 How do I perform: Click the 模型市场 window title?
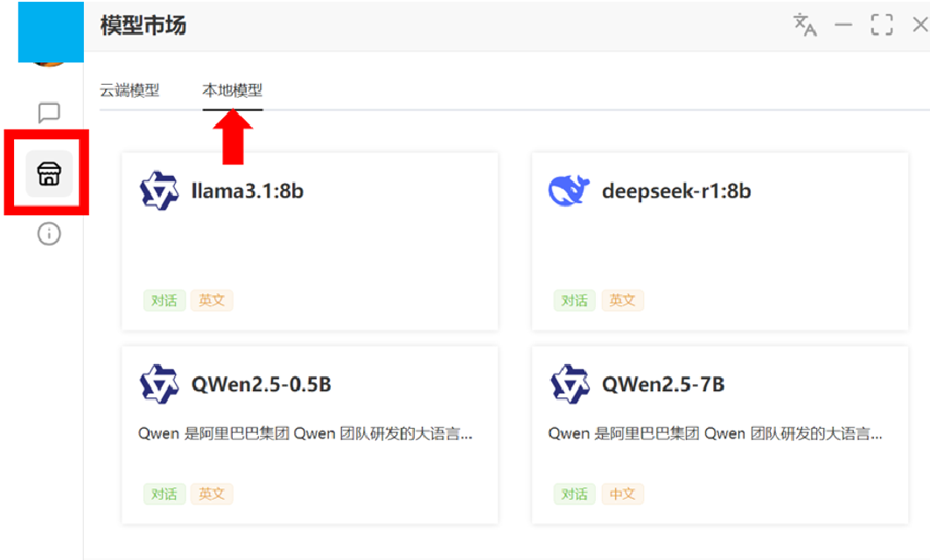point(143,25)
